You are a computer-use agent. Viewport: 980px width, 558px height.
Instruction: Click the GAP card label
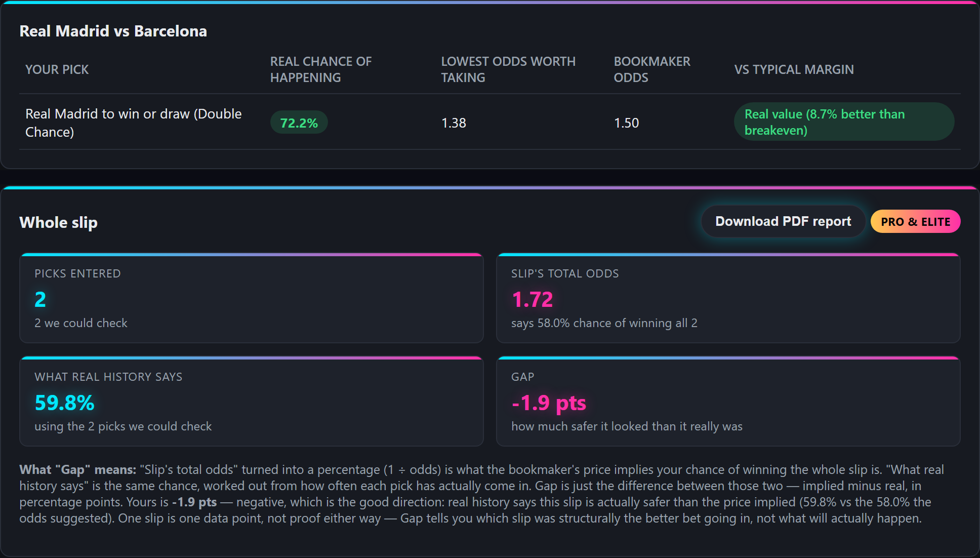(x=522, y=377)
